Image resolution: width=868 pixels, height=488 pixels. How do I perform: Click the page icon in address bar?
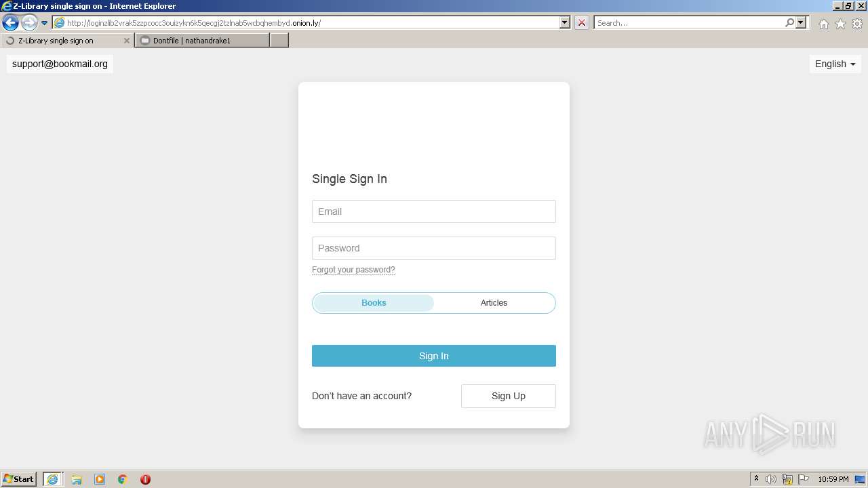pyautogui.click(x=60, y=23)
